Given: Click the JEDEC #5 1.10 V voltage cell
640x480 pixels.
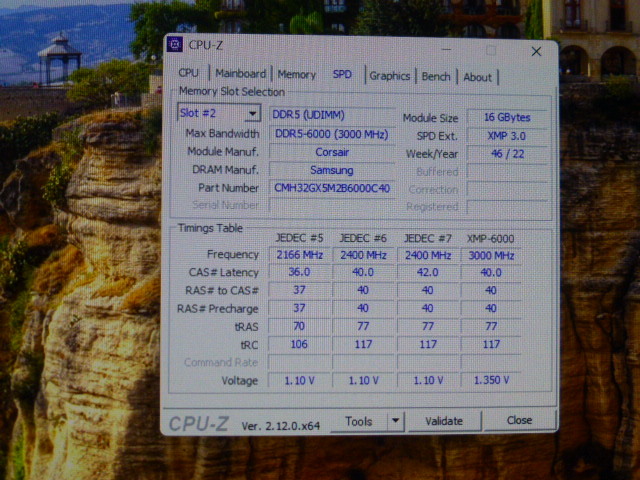Looking at the screenshot, I should pyautogui.click(x=299, y=380).
